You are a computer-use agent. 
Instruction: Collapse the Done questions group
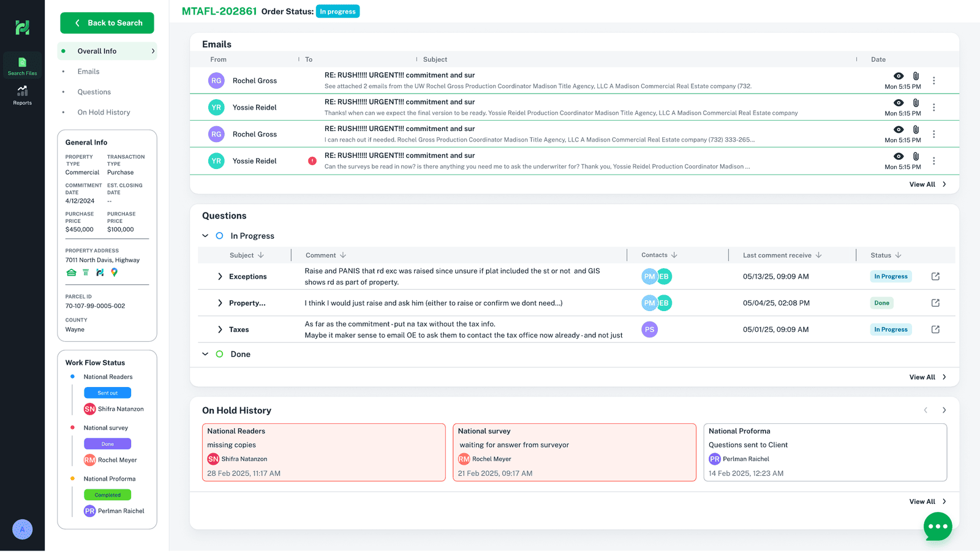click(205, 354)
